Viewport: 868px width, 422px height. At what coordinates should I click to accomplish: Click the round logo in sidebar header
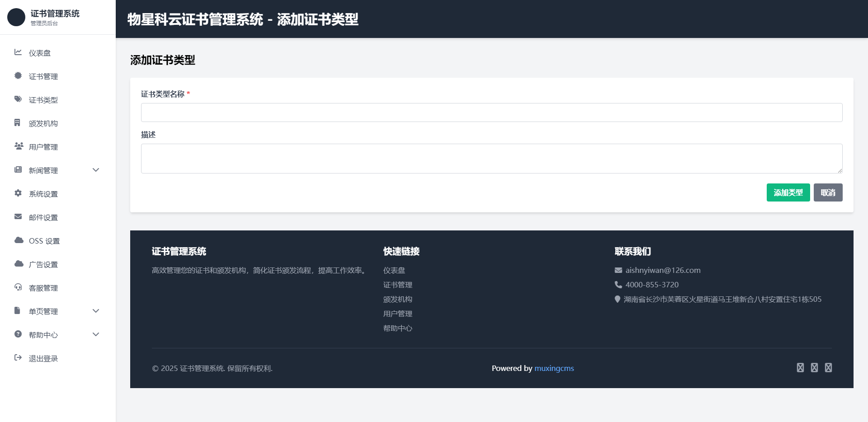[x=16, y=17]
